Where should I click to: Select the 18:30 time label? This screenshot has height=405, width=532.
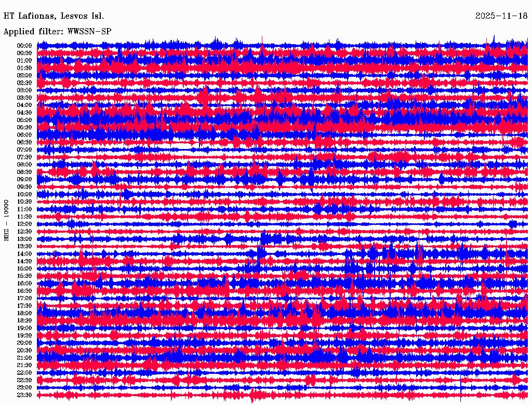[24, 320]
